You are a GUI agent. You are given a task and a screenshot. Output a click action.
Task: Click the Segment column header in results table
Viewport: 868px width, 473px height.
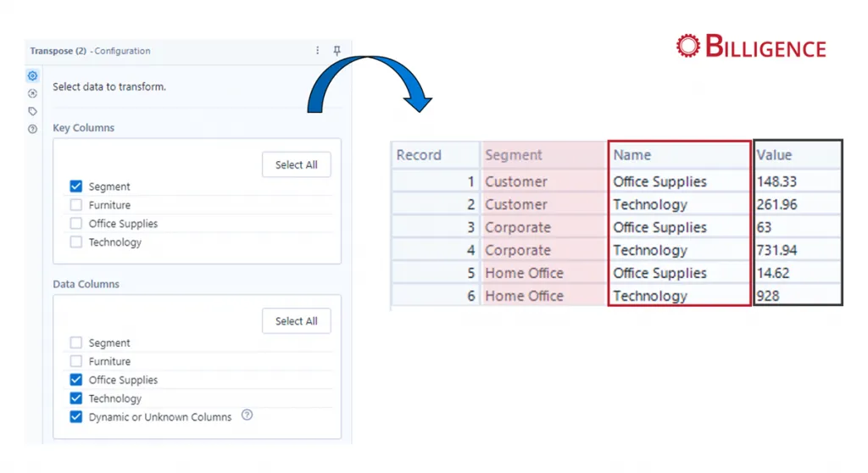click(543, 155)
